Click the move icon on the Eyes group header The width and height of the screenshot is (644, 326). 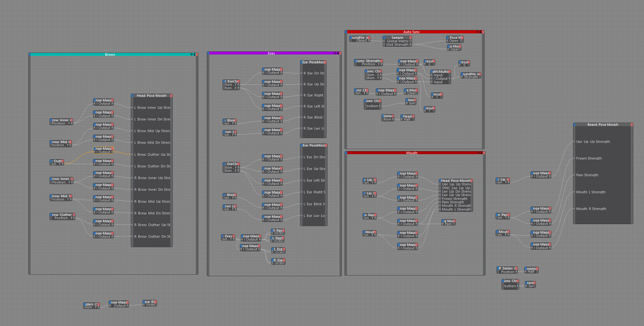(x=335, y=54)
